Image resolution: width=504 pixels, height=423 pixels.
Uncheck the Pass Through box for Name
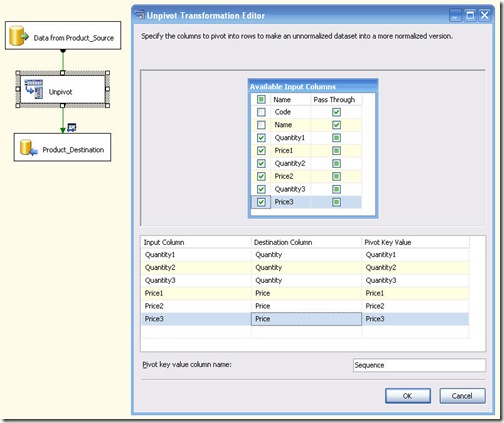[x=336, y=125]
